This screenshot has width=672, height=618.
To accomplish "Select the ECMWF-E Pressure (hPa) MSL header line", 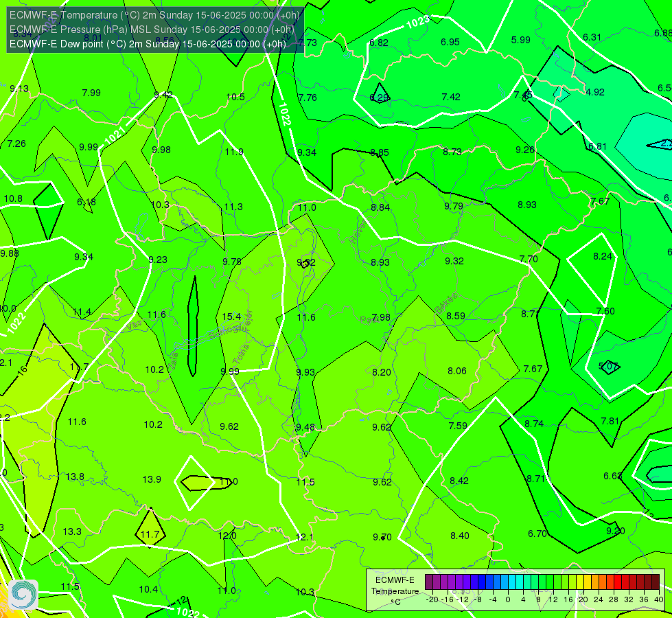I will pyautogui.click(x=152, y=30).
